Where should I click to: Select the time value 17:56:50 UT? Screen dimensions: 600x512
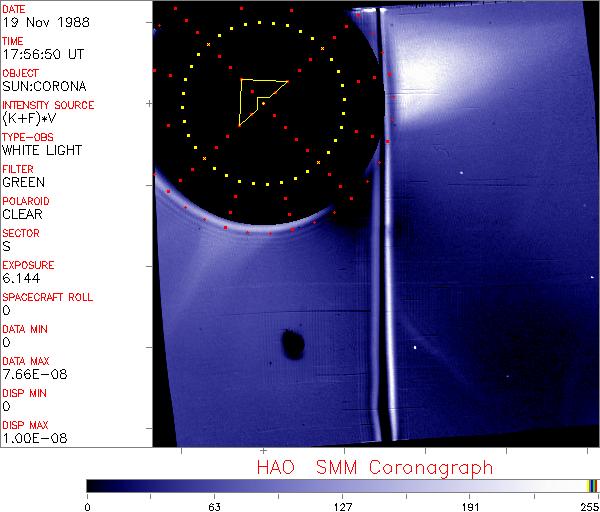[x=42, y=54]
